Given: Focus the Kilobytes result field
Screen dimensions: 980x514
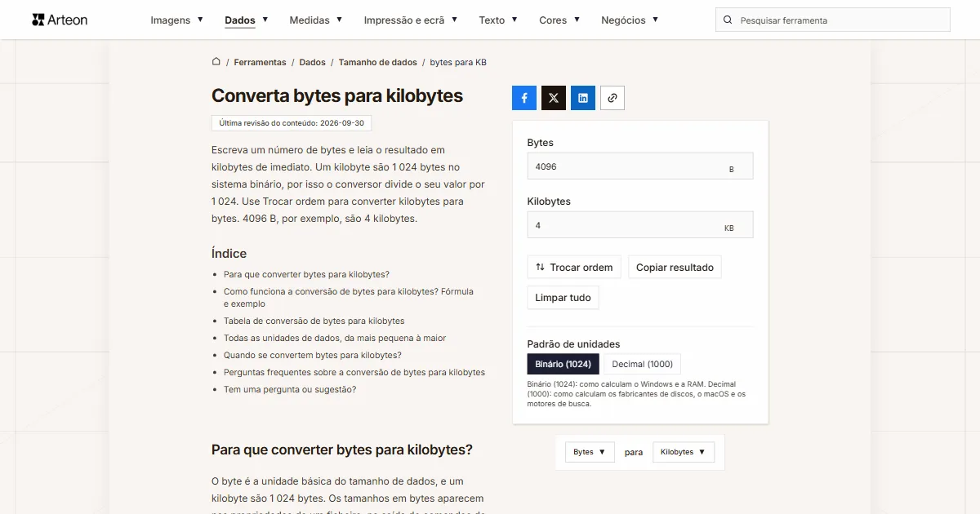Looking at the screenshot, I should (x=640, y=225).
